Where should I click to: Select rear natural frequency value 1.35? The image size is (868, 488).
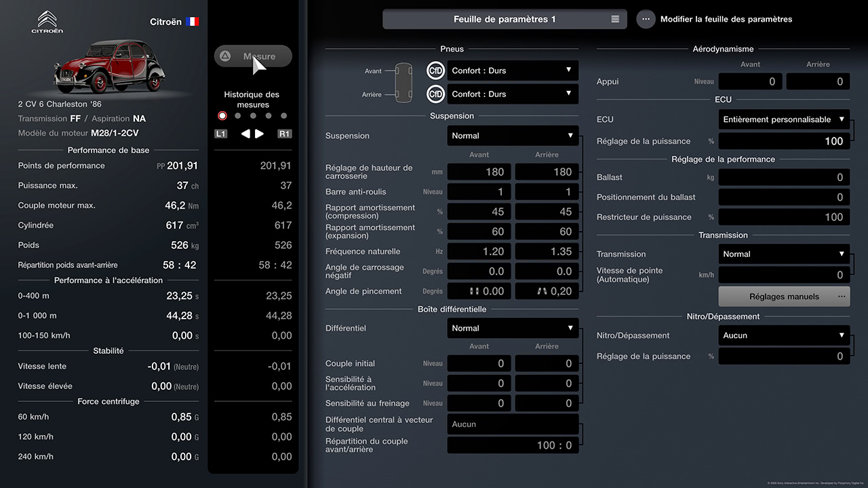(x=547, y=251)
